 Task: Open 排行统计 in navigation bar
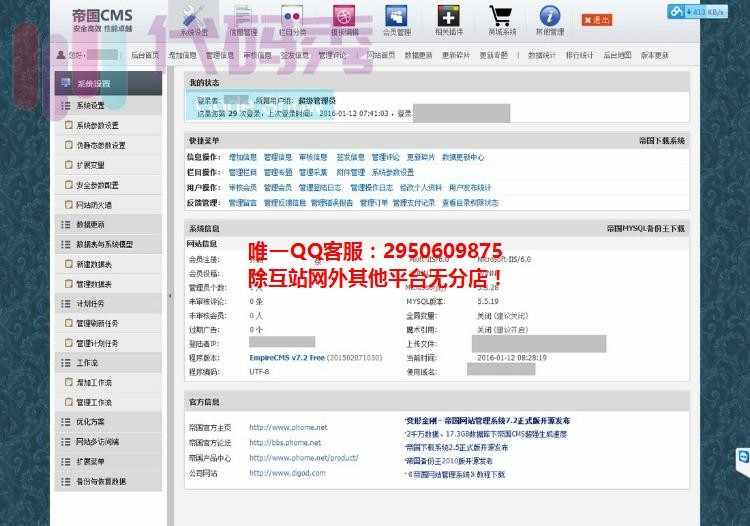point(579,55)
